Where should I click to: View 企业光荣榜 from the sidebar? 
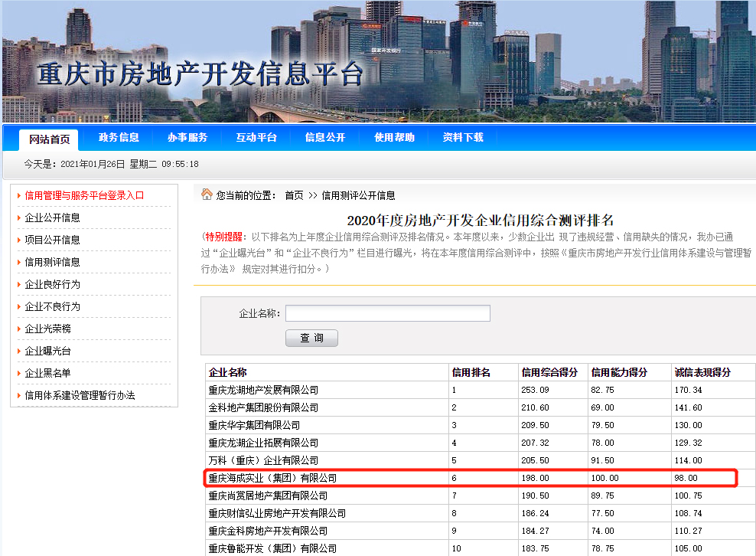pyautogui.click(x=47, y=329)
